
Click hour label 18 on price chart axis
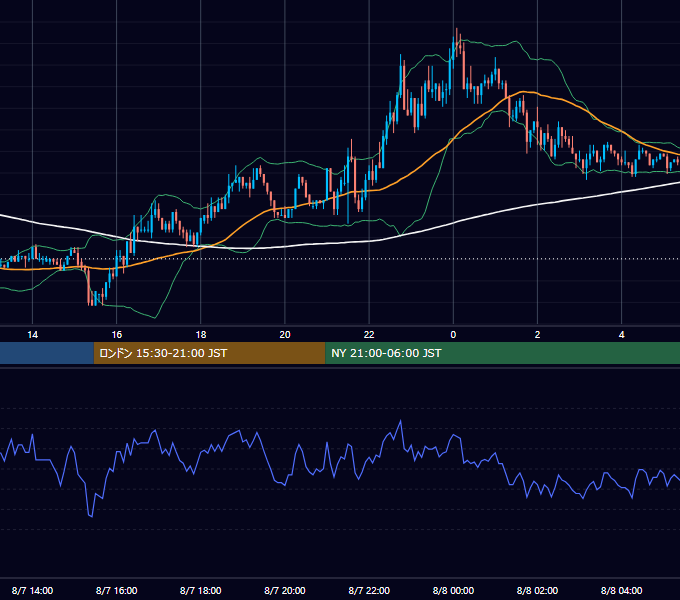(201, 335)
